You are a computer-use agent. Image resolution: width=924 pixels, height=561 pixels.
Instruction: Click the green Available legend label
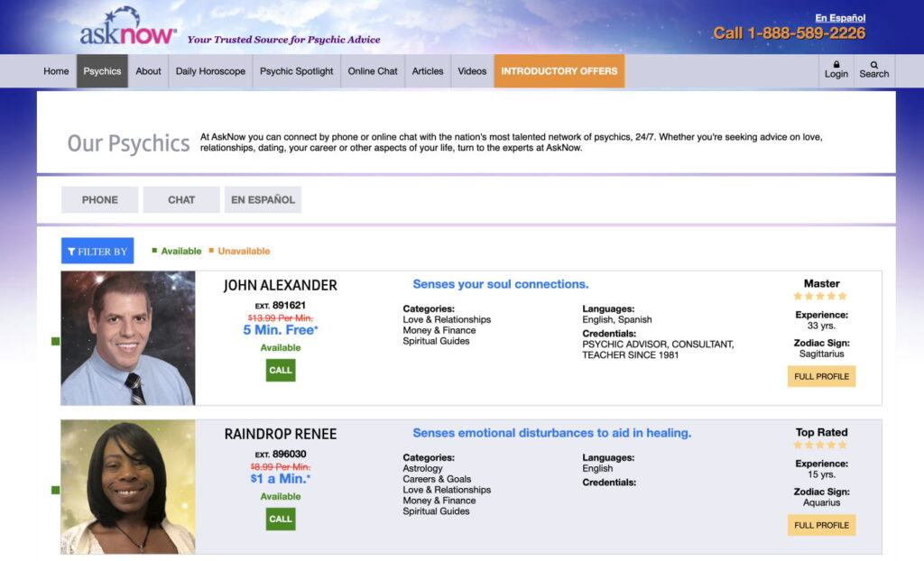click(x=180, y=251)
